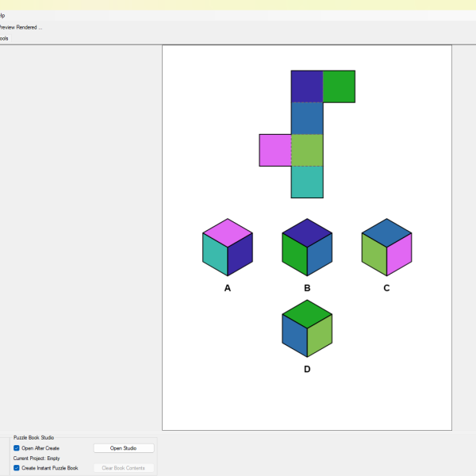Click the magenta right face of cube C
Viewport: 476px width, 476px height.
(x=399, y=255)
